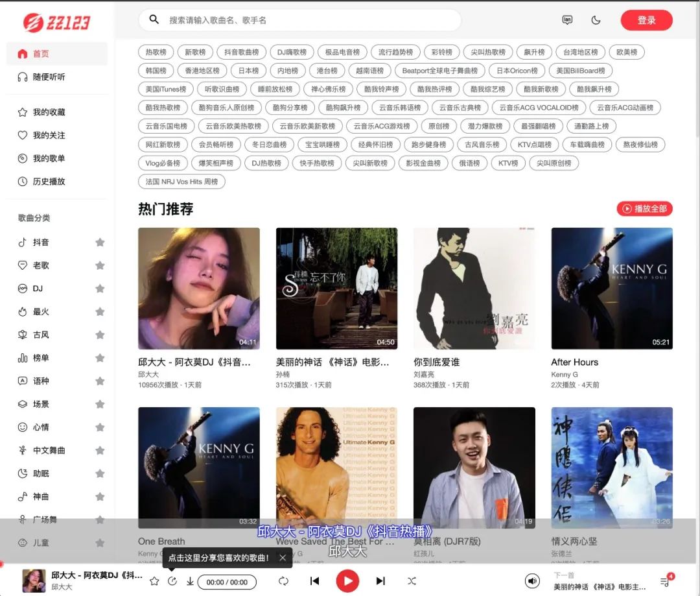Image resolution: width=700 pixels, height=596 pixels.
Task: Click the 古风 category icon
Action: [22, 335]
